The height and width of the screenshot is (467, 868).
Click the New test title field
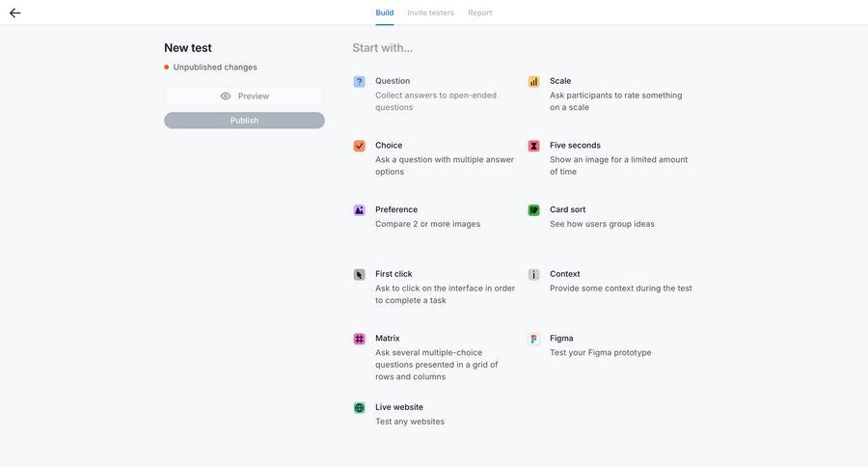[188, 48]
